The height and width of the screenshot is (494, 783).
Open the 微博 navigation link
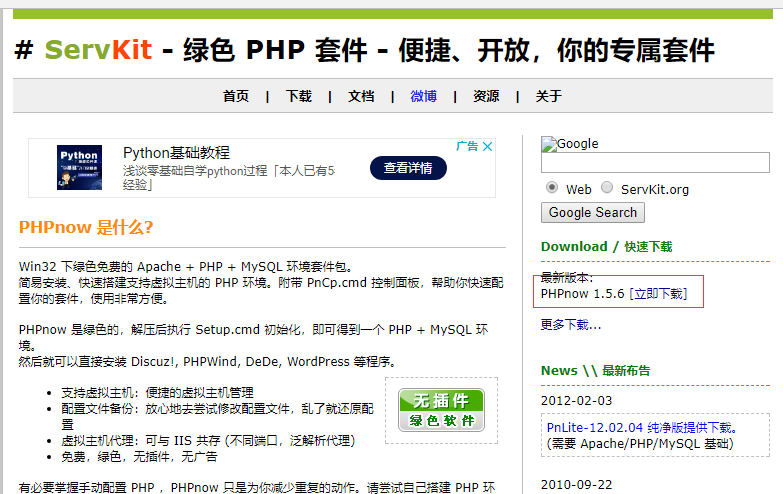(423, 96)
